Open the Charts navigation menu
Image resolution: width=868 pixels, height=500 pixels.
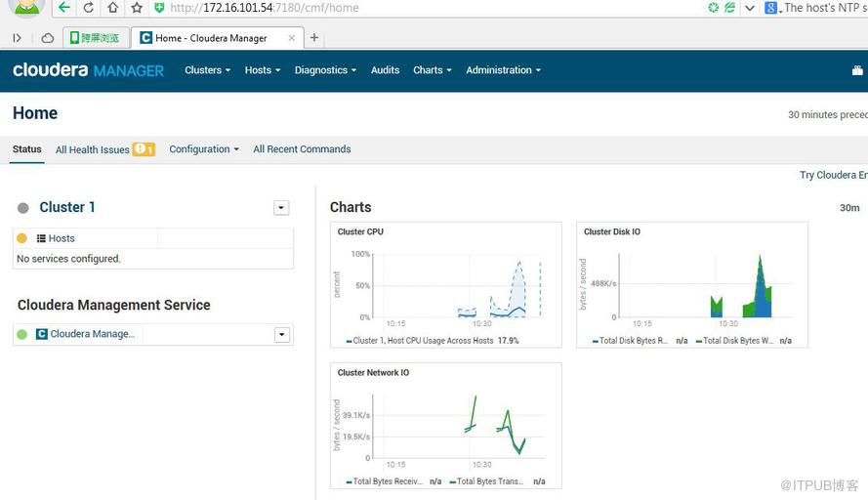click(x=433, y=70)
